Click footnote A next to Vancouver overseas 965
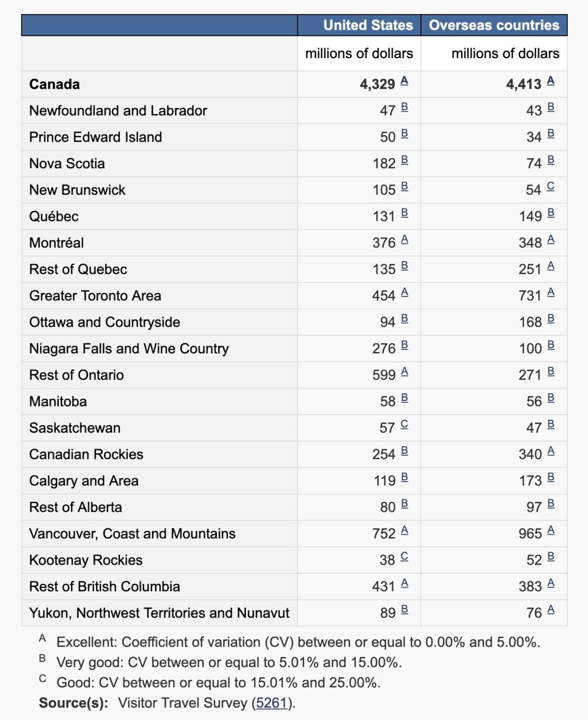 click(550, 530)
